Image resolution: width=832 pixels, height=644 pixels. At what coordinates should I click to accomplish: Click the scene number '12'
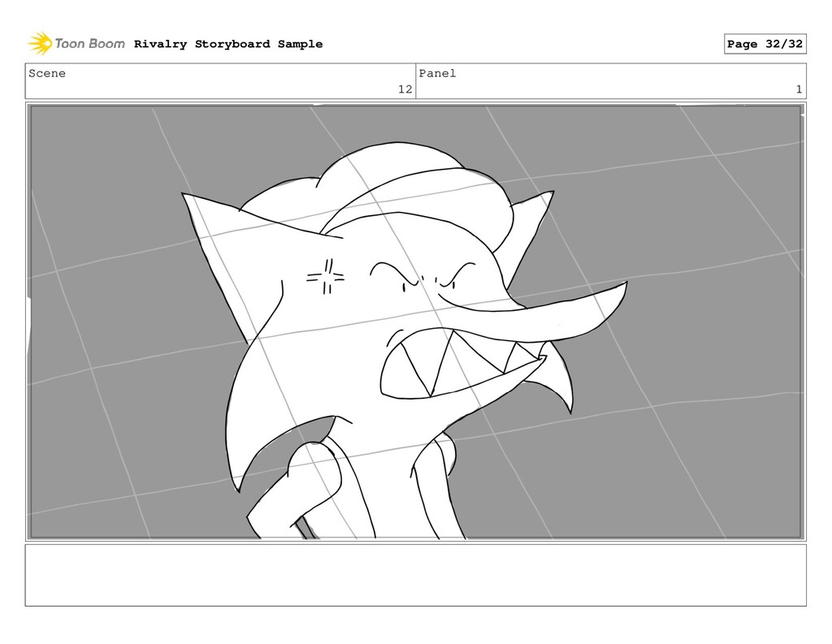click(x=405, y=89)
